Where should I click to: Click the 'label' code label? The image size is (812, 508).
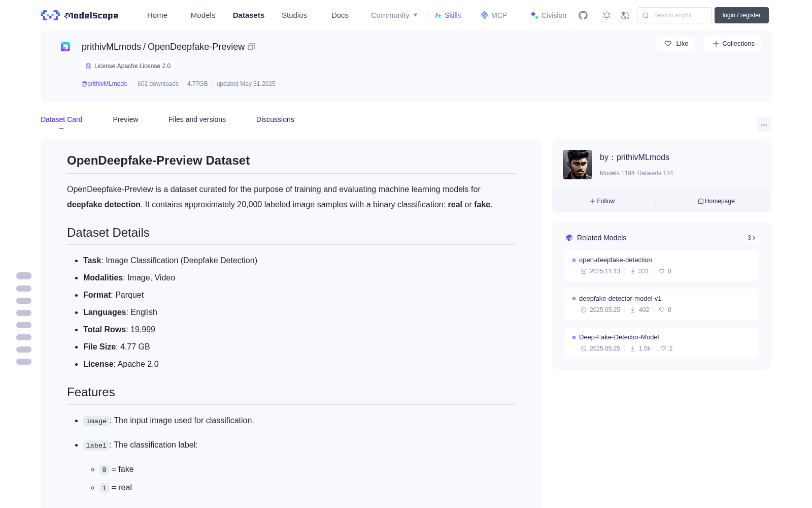click(96, 446)
